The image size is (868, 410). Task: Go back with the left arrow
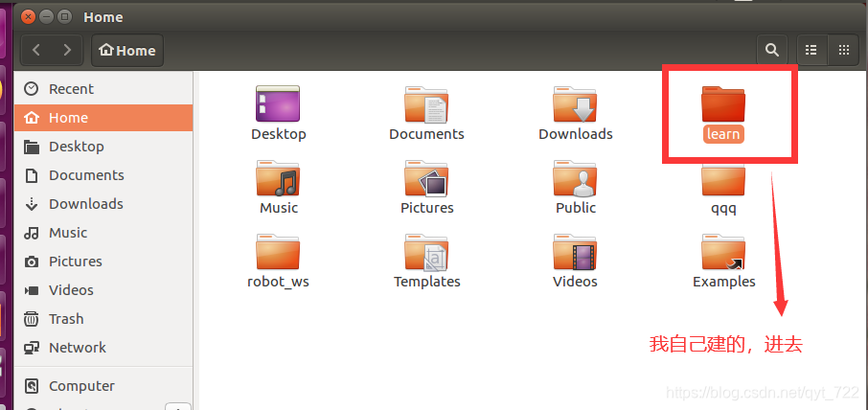click(x=36, y=50)
